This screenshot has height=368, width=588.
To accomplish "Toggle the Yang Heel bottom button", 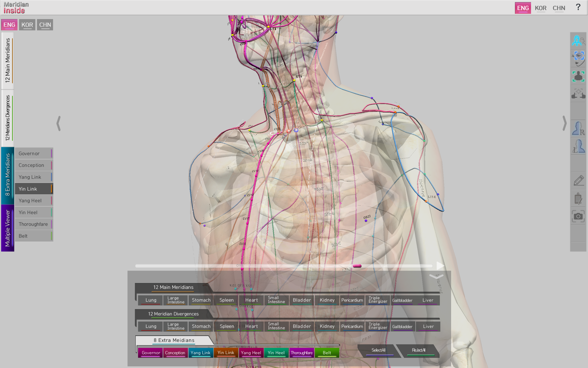I will [x=251, y=353].
